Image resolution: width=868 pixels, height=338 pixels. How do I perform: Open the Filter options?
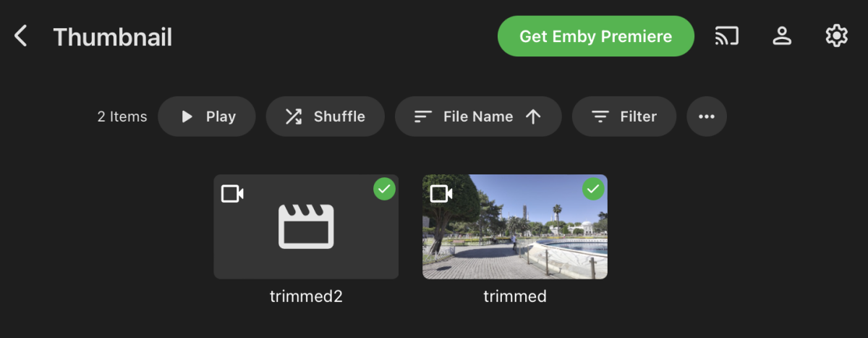coord(624,117)
